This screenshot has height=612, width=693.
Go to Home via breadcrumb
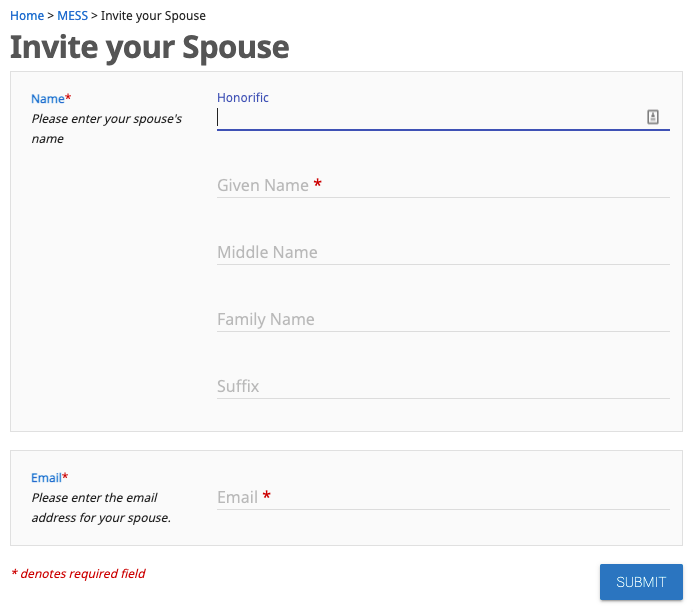(x=27, y=15)
